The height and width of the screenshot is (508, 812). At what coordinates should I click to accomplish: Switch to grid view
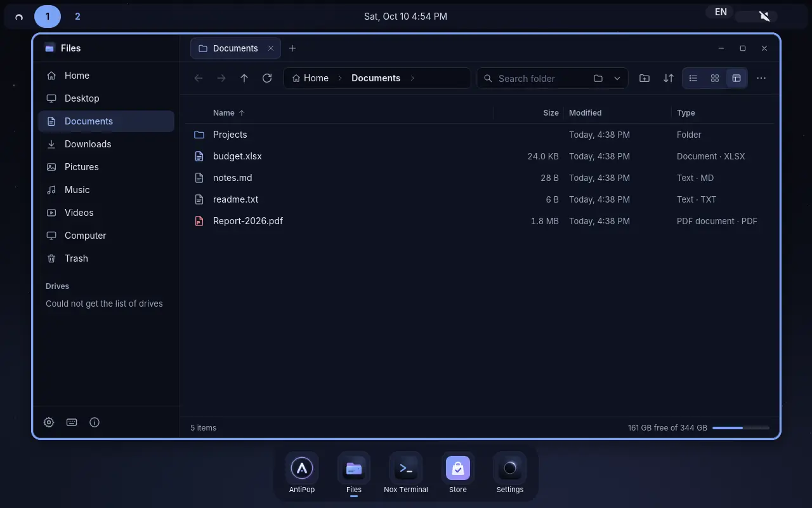(715, 78)
